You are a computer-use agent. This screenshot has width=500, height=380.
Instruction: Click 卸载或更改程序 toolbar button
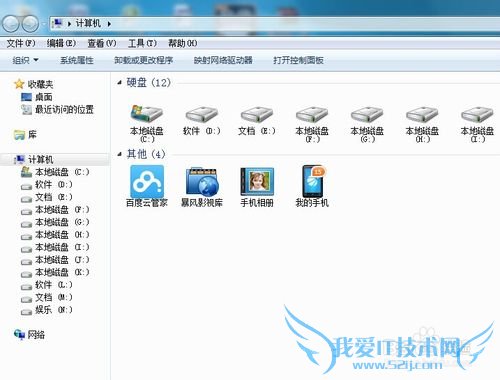tap(144, 60)
